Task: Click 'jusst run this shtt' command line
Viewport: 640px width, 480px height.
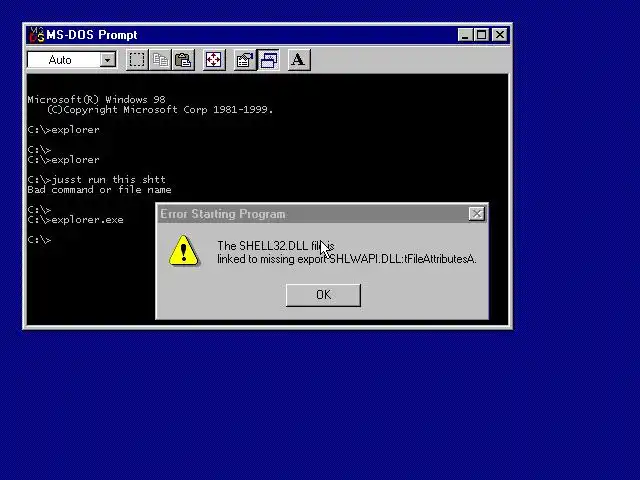Action: 97,180
